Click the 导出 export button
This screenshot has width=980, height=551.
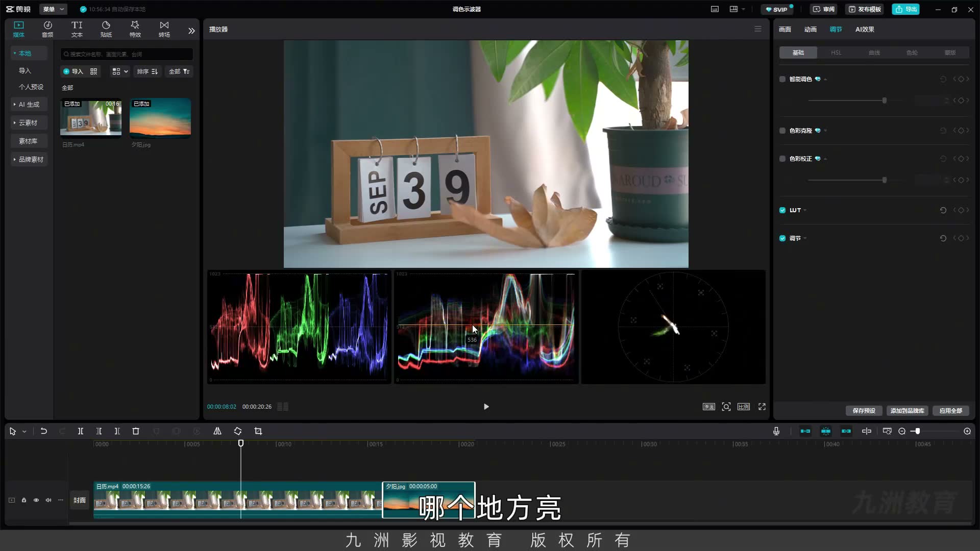(x=906, y=9)
